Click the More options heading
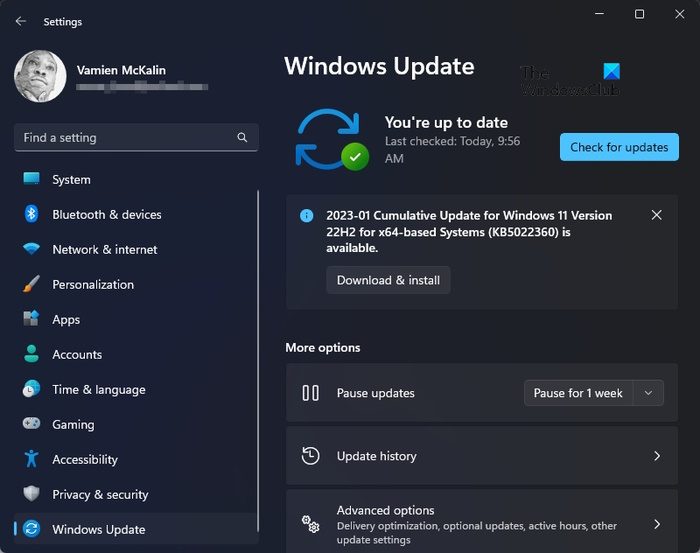This screenshot has width=700, height=553. [323, 347]
